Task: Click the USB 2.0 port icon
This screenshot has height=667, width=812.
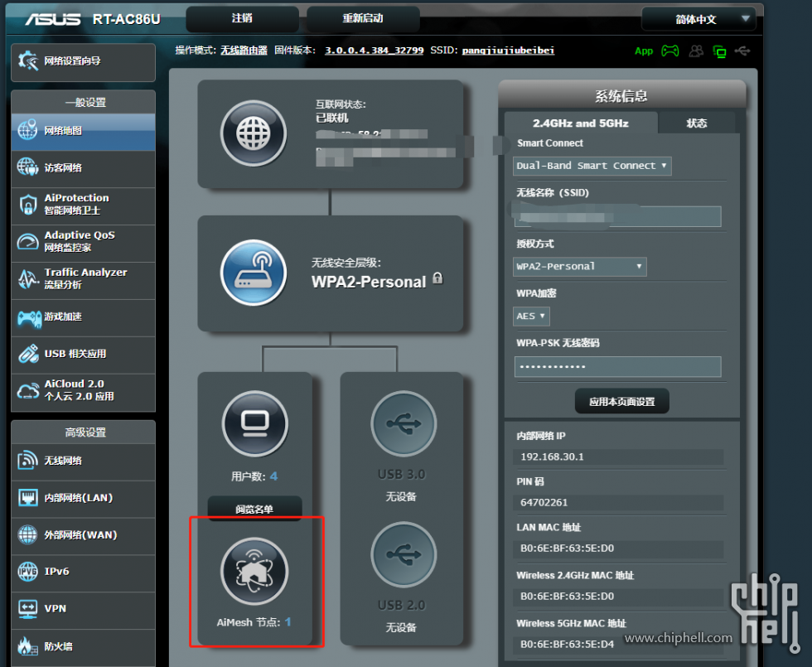Action: coord(404,554)
